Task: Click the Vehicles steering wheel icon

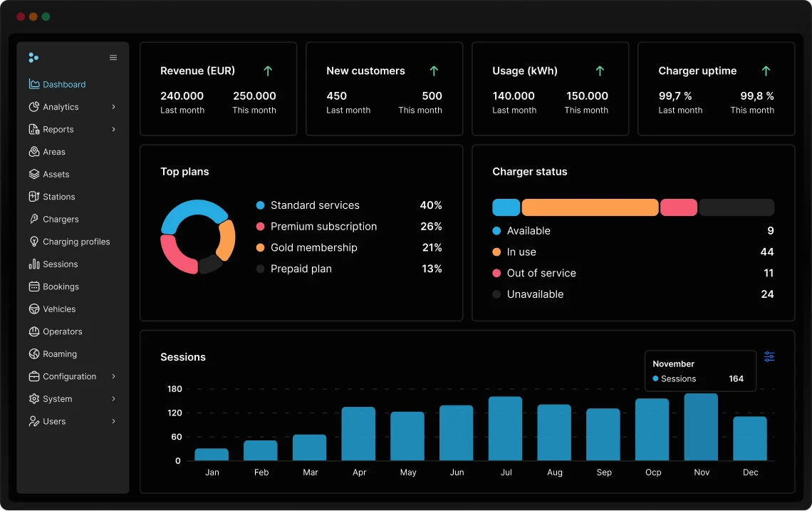Action: [34, 309]
